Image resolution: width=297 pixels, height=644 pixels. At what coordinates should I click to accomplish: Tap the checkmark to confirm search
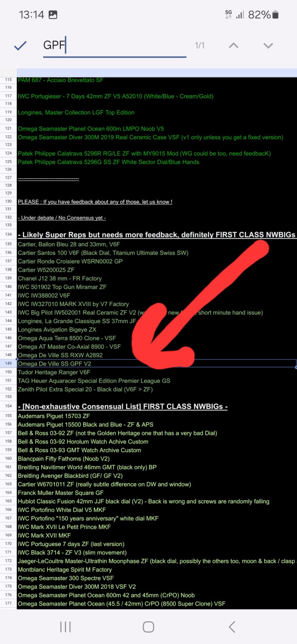tap(20, 46)
